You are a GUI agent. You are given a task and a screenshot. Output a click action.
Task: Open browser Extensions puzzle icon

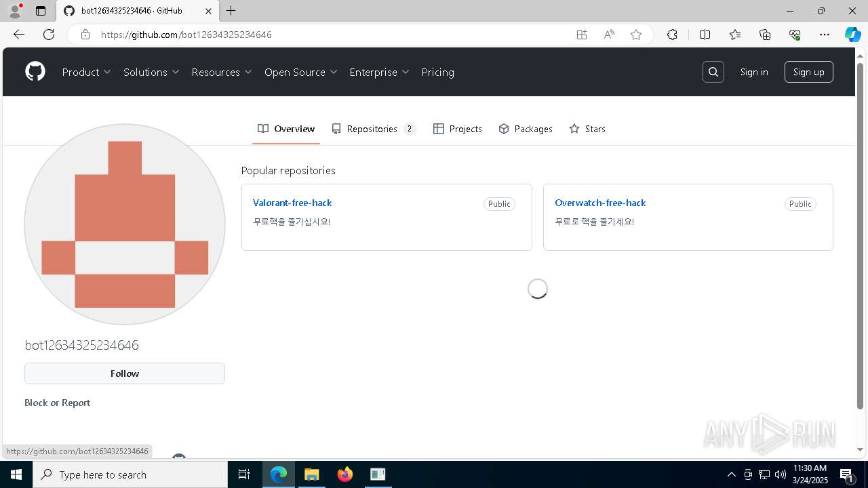672,35
